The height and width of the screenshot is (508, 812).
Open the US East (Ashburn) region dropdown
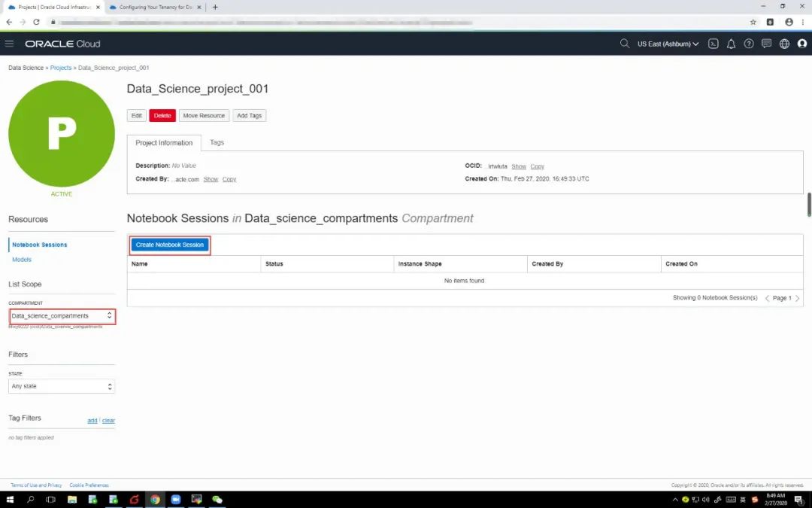(x=668, y=44)
